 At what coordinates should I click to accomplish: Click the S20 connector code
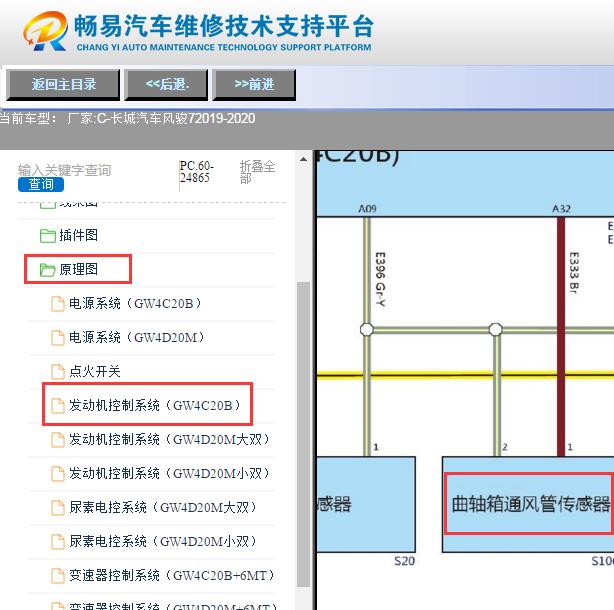point(404,561)
